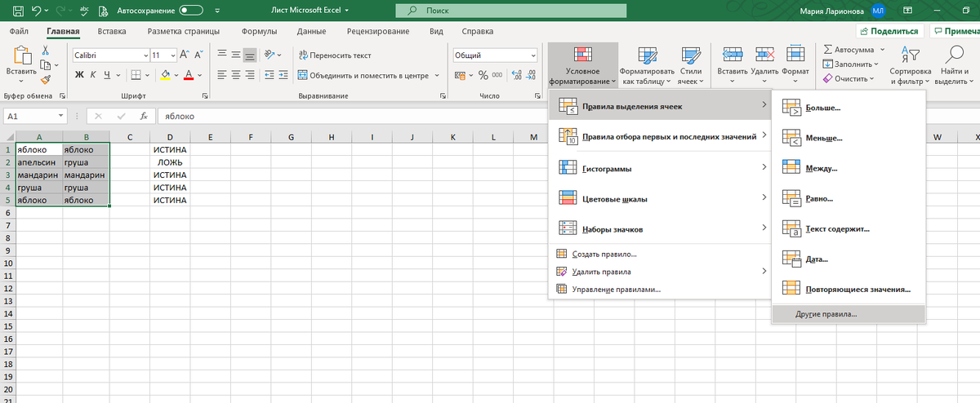Viewport: 980px width, 403px height.
Task: Click the thousands separator 000 icon
Action: point(497,75)
